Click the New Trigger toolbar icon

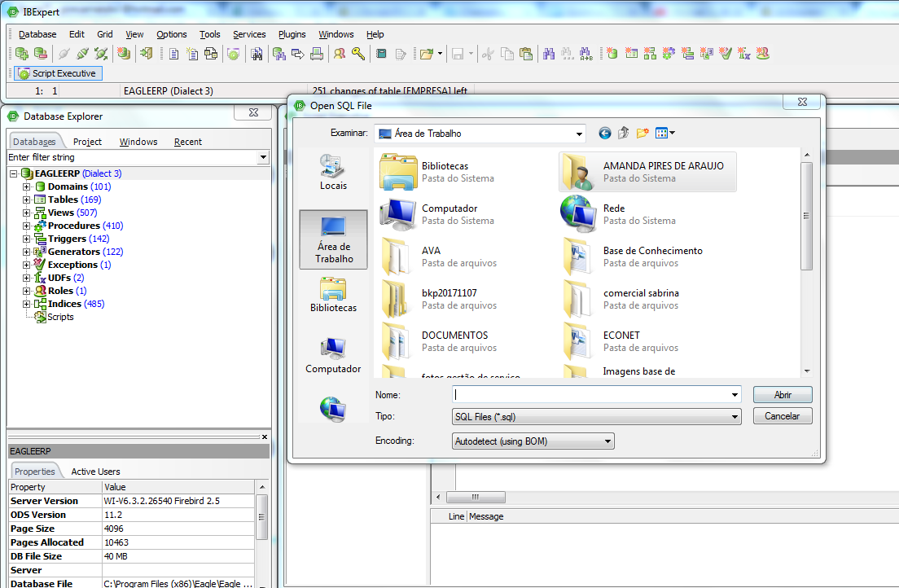click(x=687, y=54)
